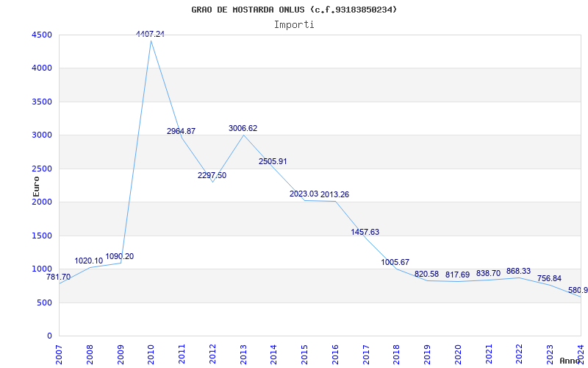Click the 1457.63 data label
The image size is (588, 368).
(x=365, y=232)
